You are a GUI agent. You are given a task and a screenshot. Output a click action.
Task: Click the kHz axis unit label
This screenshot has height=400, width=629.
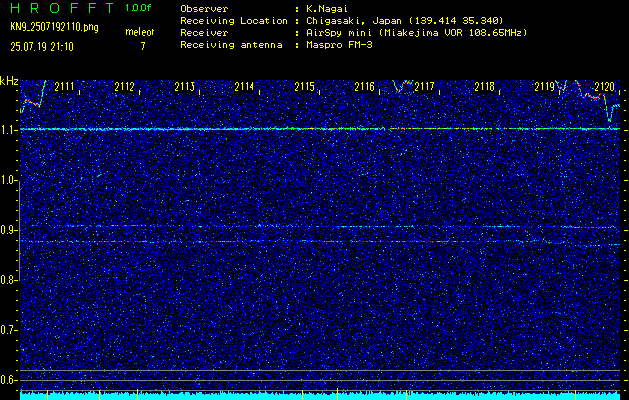[10, 81]
